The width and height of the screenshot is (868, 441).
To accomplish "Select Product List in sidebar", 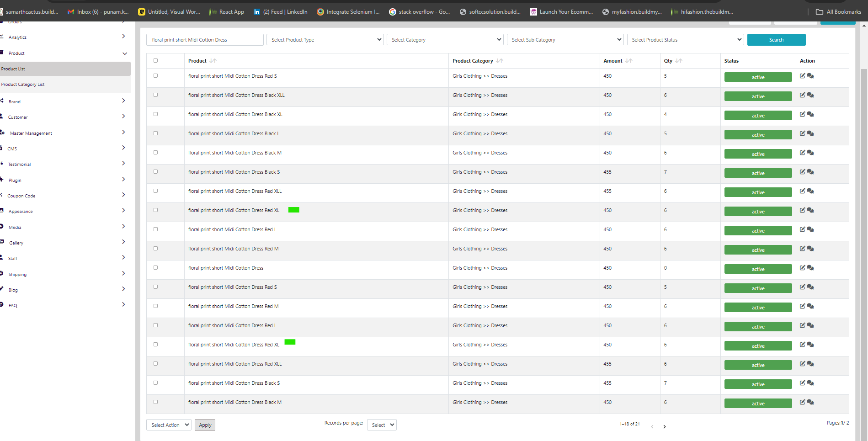I will click(x=65, y=69).
